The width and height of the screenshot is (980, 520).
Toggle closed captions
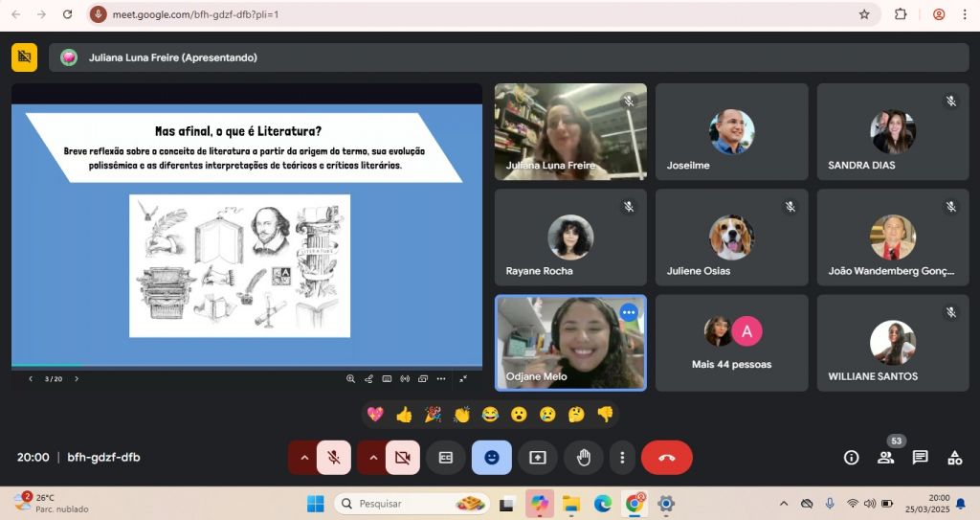coord(445,458)
